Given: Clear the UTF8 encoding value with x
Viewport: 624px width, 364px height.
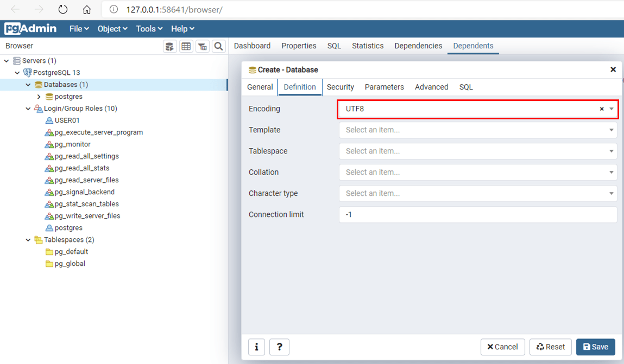Looking at the screenshot, I should [x=602, y=109].
